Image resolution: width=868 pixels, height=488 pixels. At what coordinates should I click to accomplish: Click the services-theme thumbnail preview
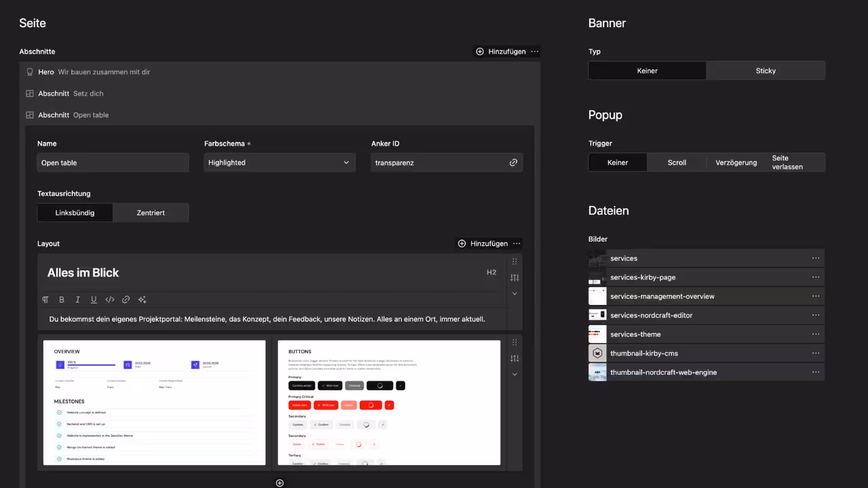click(597, 334)
